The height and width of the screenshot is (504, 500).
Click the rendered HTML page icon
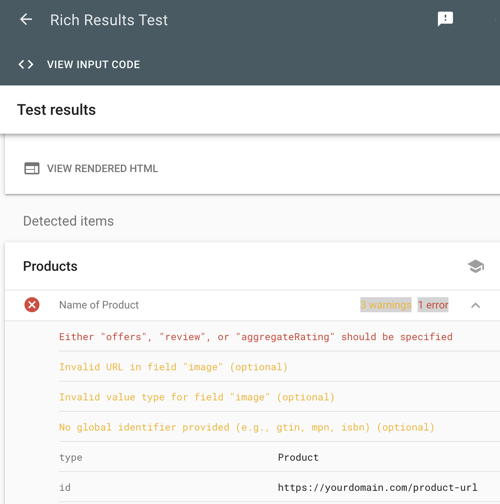coord(32,168)
